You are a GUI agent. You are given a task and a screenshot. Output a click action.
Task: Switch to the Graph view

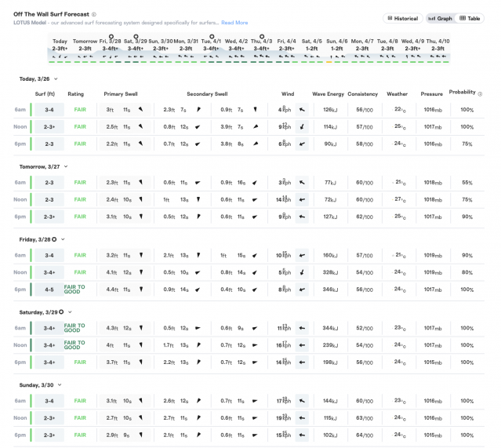coord(441,18)
